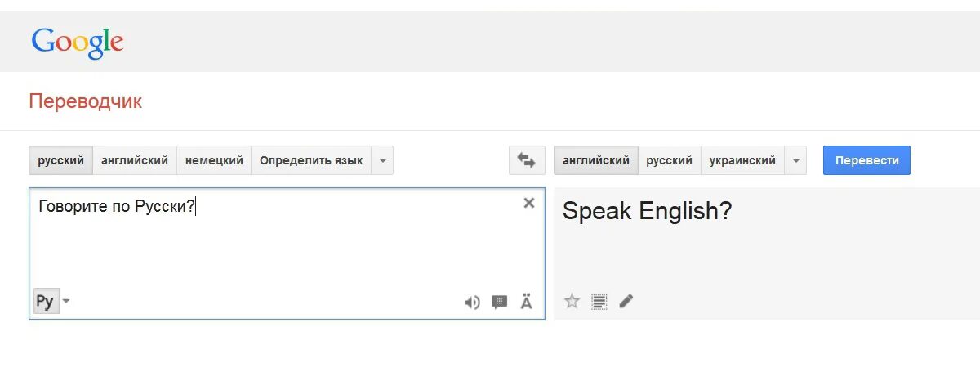Open example usage speech bubble icon
The image size is (980, 368).
point(499,303)
